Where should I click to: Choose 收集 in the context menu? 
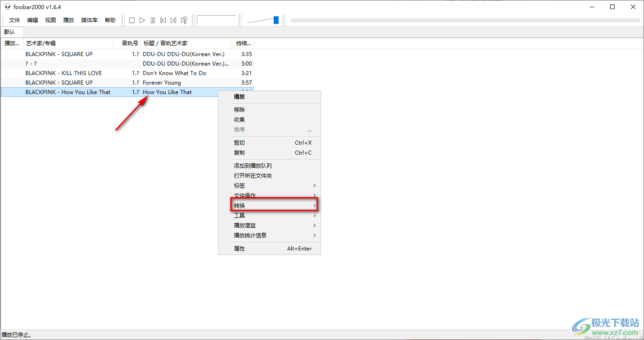(x=270, y=120)
